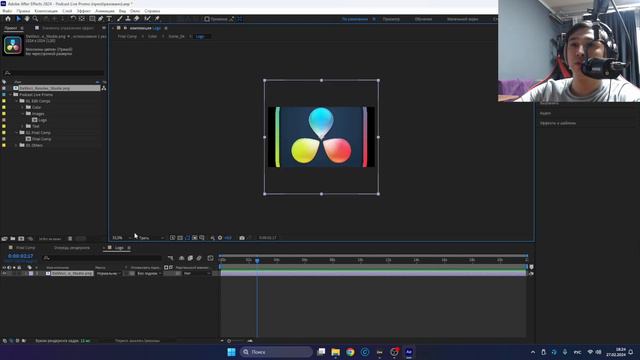The height and width of the screenshot is (360, 640).
Task: Open the last item in the menu bar
Action: [152, 11]
